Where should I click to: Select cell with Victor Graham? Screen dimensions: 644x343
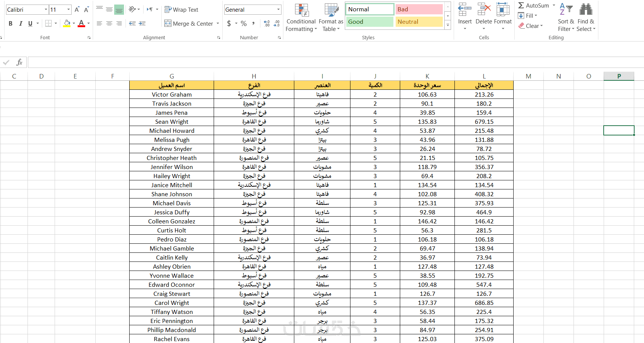point(171,94)
